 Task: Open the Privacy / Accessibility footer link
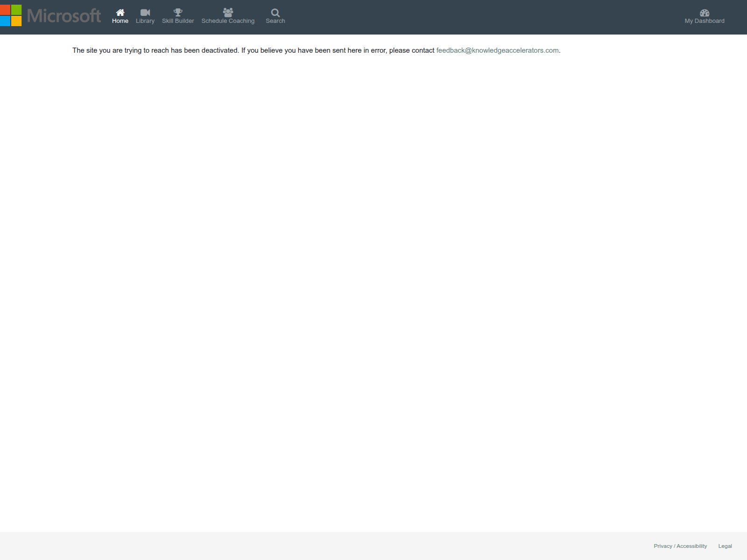point(680,546)
